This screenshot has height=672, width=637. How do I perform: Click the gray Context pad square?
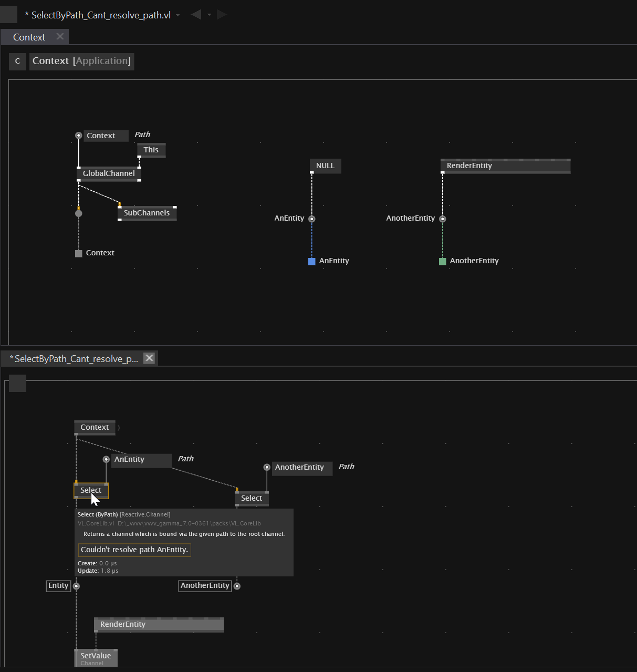tap(79, 253)
